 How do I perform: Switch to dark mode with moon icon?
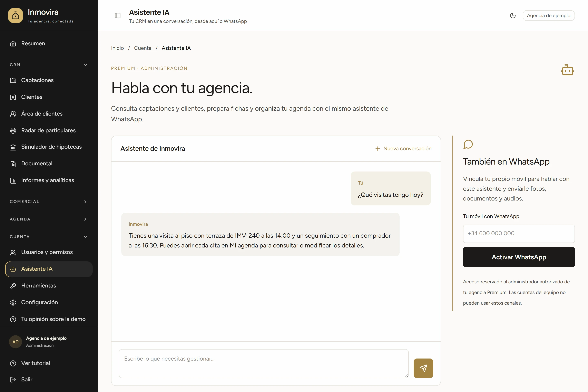point(513,16)
